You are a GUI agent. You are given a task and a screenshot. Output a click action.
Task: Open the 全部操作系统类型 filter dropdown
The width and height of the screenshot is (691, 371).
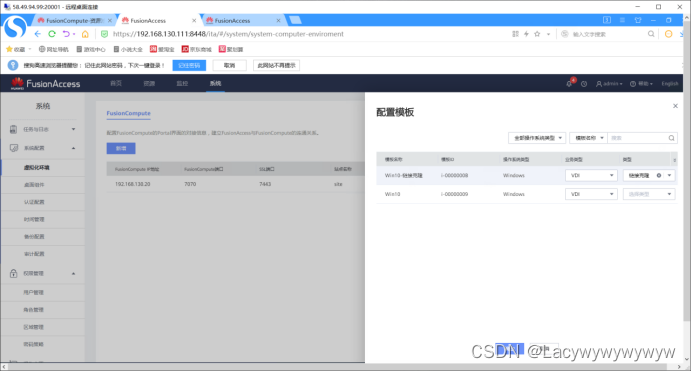coord(536,138)
